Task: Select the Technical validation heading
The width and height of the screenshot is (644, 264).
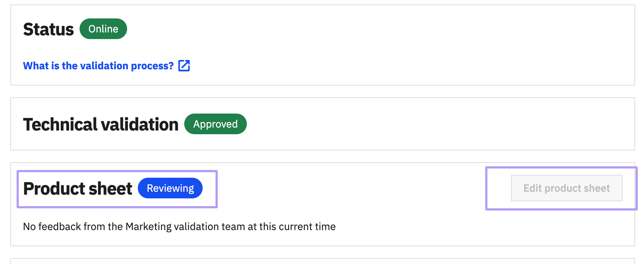Action: (101, 124)
